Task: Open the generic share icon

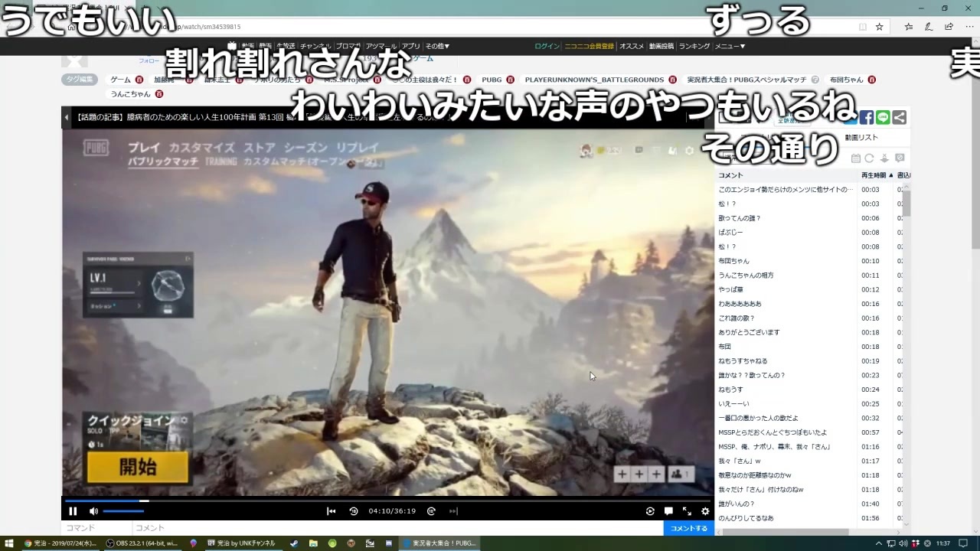Action: coord(900,118)
